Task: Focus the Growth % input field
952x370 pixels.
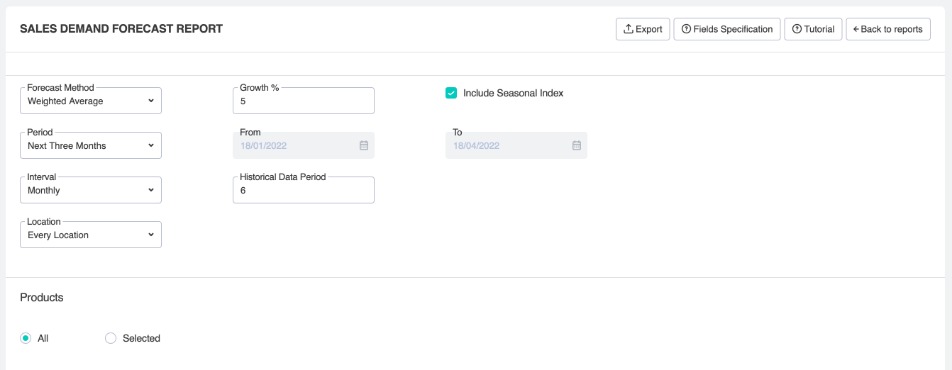Action: [304, 101]
